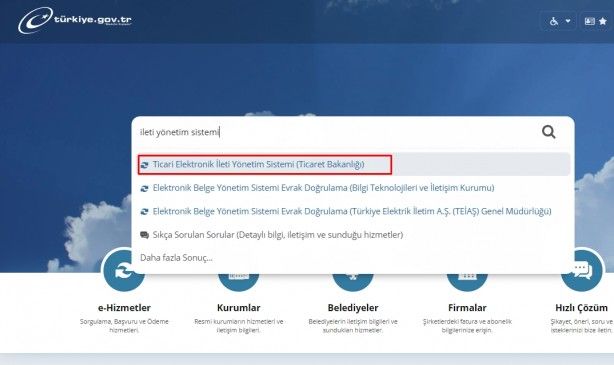Open the Hızlı Çözüm heading

(581, 308)
